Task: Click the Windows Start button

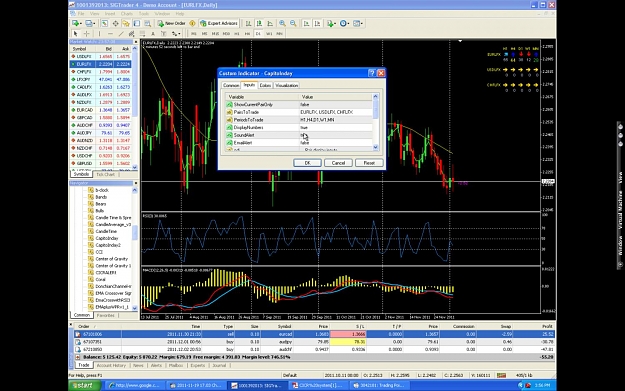Action: coord(84,385)
